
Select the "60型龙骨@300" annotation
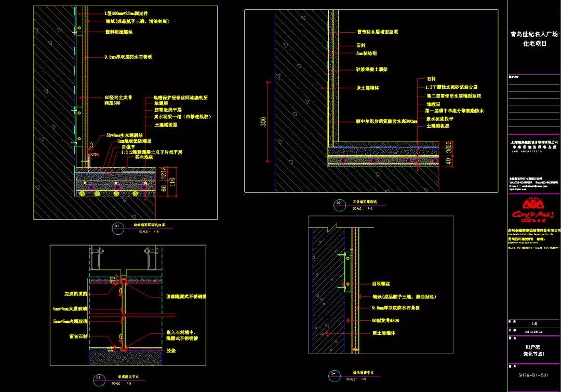click(x=385, y=320)
